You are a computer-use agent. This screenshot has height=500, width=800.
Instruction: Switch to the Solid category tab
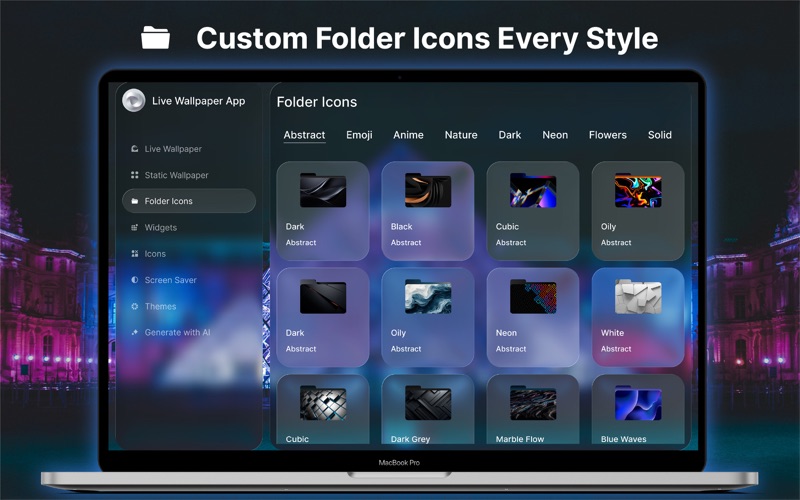click(660, 135)
